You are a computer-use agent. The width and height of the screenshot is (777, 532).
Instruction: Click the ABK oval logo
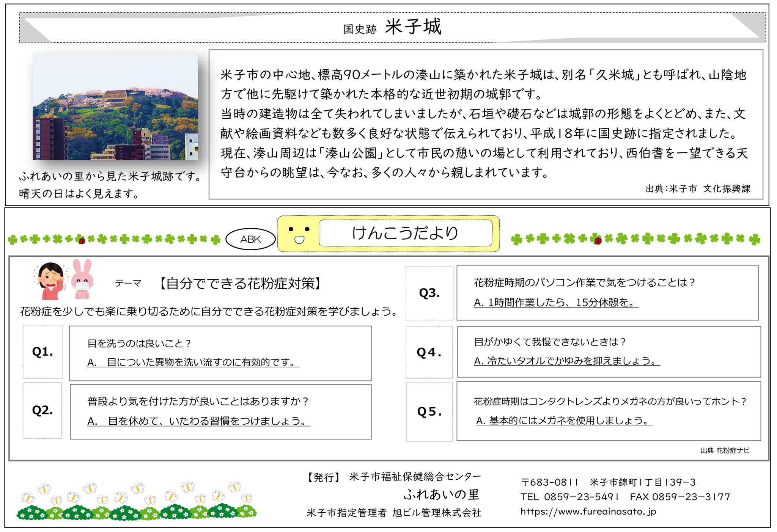click(x=250, y=239)
